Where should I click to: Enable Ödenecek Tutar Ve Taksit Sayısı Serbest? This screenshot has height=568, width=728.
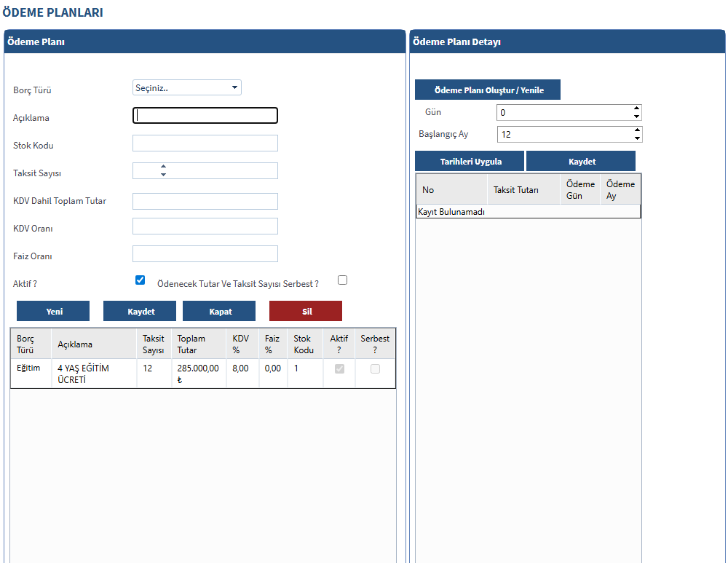(343, 280)
